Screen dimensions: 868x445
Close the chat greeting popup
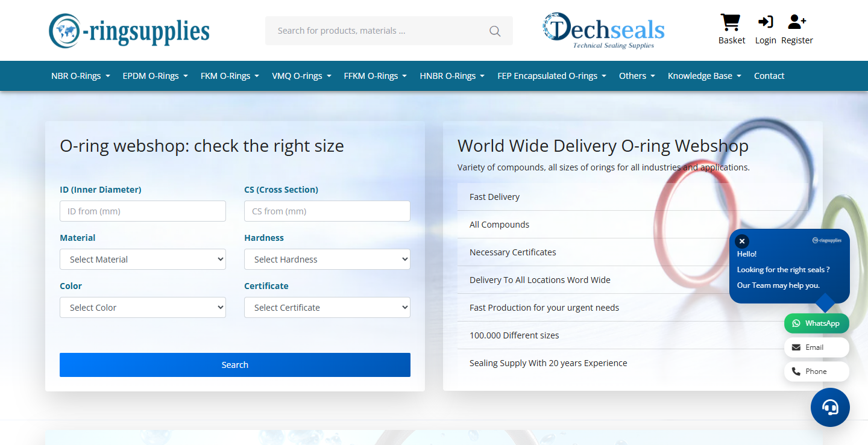click(x=742, y=241)
